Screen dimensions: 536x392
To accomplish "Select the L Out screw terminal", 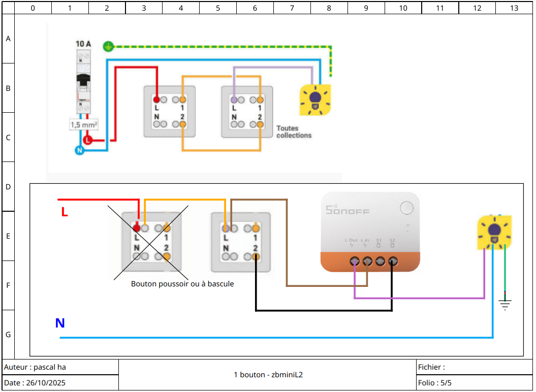I will [x=355, y=262].
